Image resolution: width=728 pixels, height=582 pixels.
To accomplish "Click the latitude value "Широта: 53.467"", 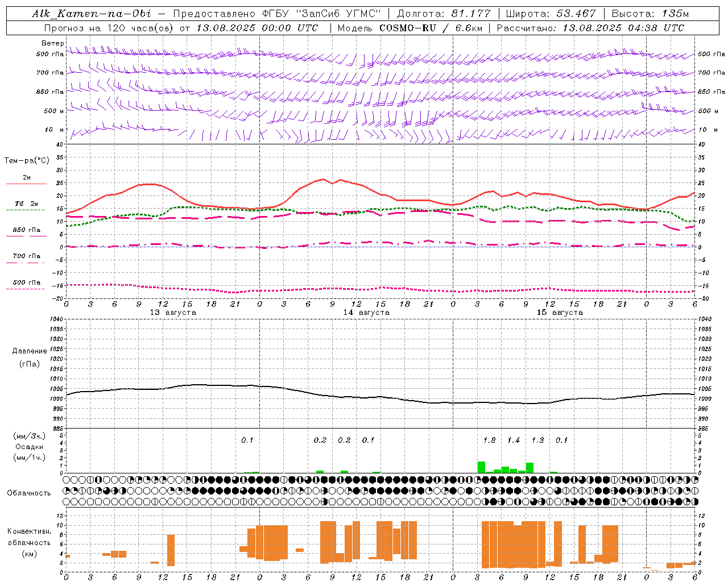I will (551, 14).
